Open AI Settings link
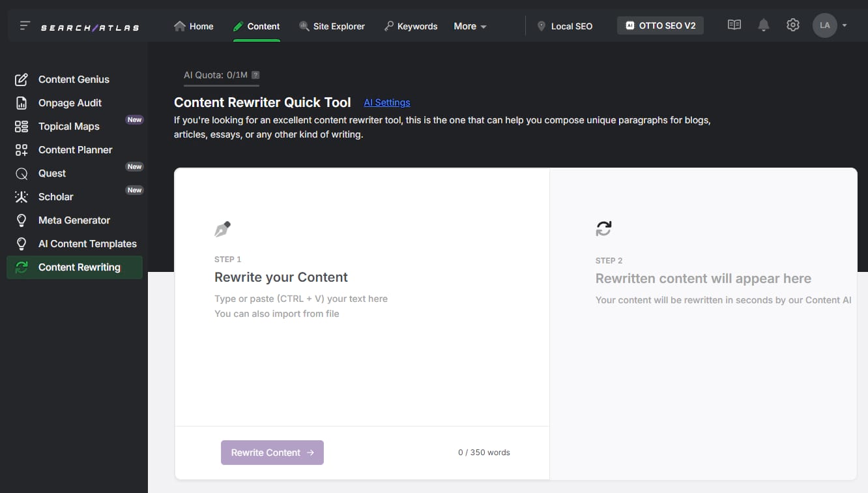 coord(386,102)
